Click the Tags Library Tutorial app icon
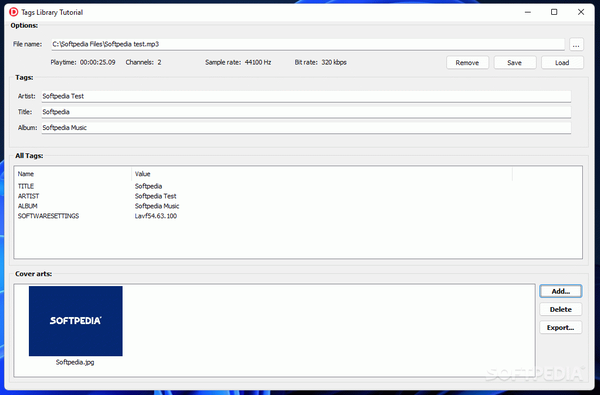This screenshot has width=600, height=395. 13,12
